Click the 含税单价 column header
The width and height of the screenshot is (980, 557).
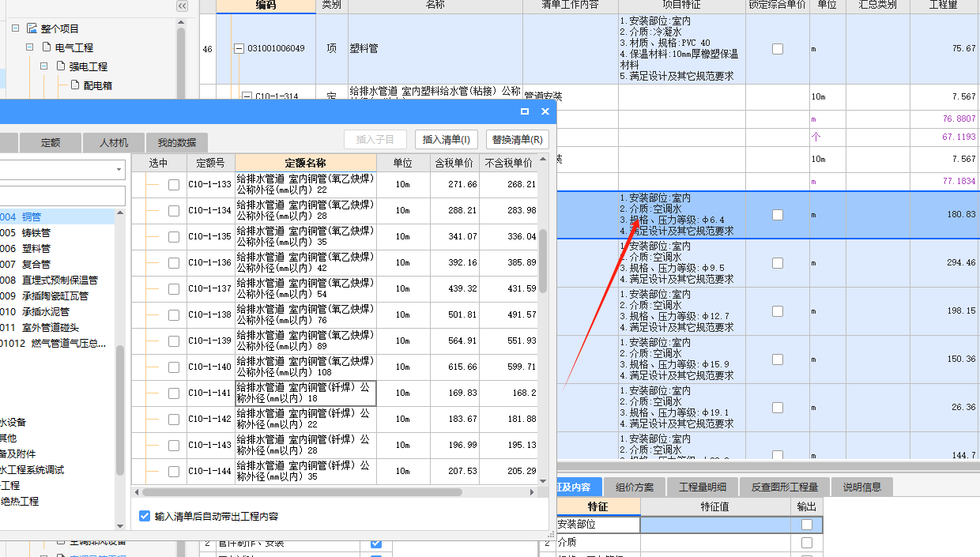(454, 163)
